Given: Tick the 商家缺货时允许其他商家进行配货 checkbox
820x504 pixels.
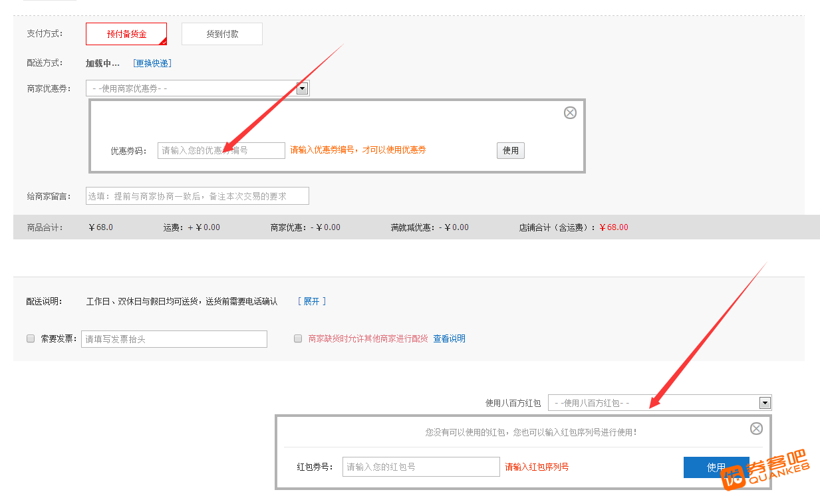Looking at the screenshot, I should (298, 338).
